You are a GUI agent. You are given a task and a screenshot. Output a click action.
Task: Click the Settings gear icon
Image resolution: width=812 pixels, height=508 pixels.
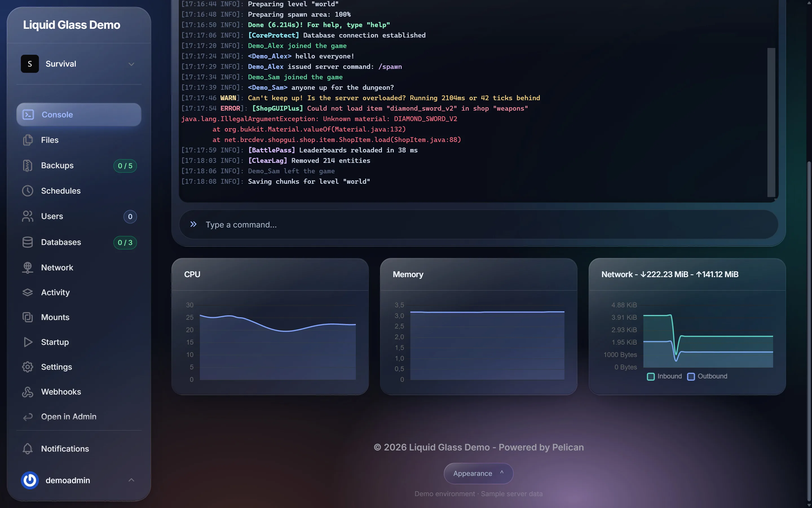coord(28,367)
